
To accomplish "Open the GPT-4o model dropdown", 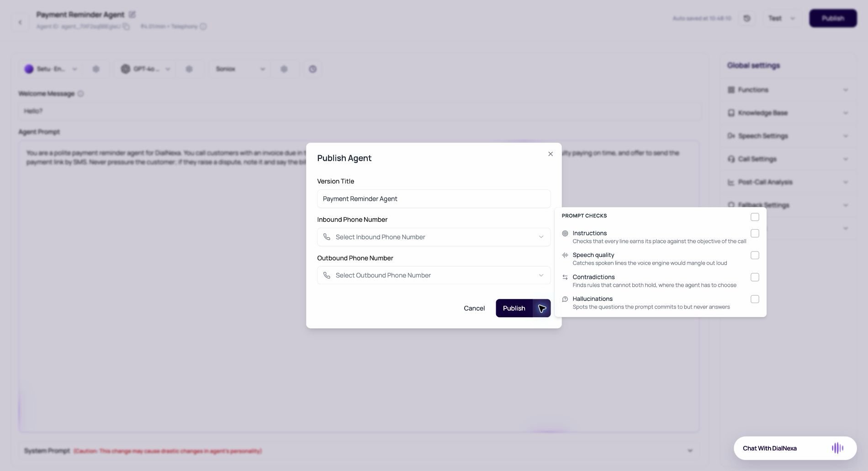I will [145, 69].
